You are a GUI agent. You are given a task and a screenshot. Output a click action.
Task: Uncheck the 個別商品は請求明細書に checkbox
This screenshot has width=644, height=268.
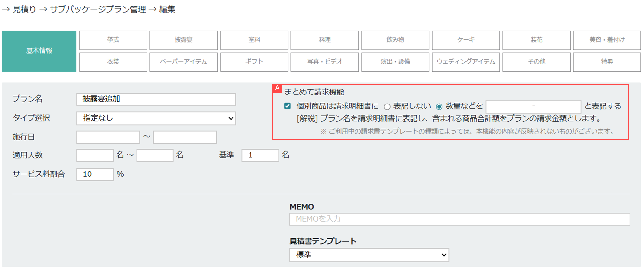(x=288, y=106)
